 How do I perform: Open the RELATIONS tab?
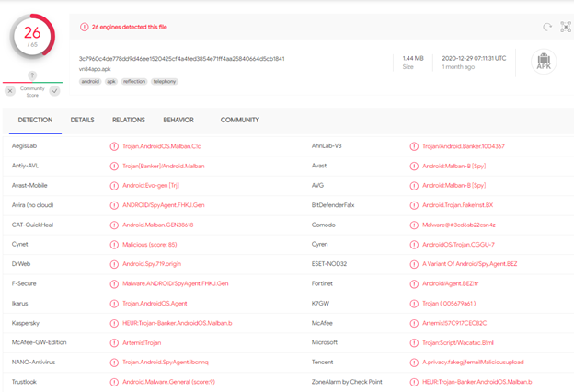coord(129,120)
